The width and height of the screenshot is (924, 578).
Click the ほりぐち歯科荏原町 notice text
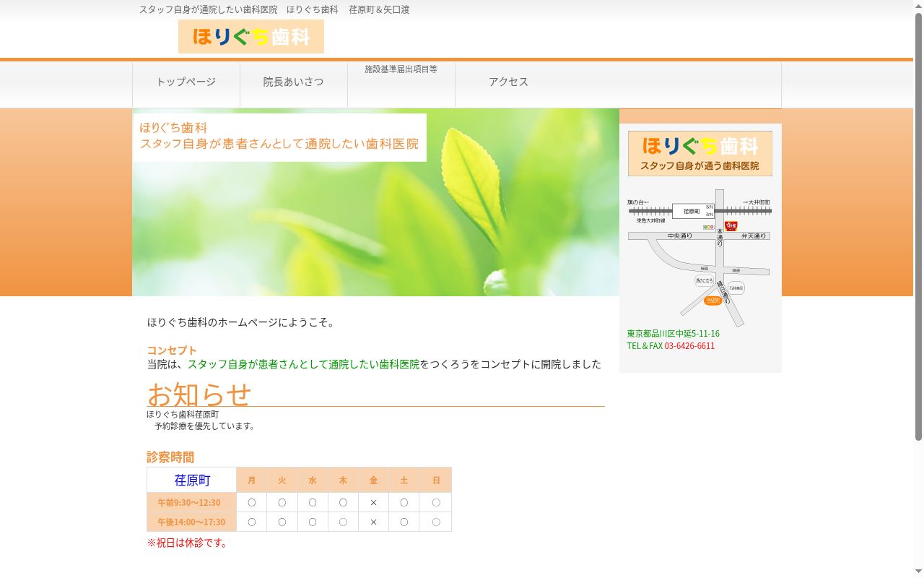(183, 415)
